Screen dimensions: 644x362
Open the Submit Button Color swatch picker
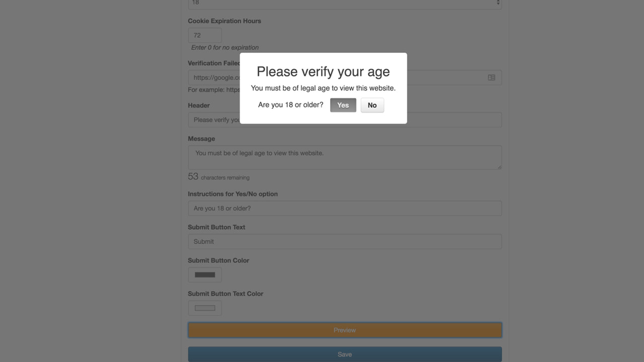click(x=205, y=275)
